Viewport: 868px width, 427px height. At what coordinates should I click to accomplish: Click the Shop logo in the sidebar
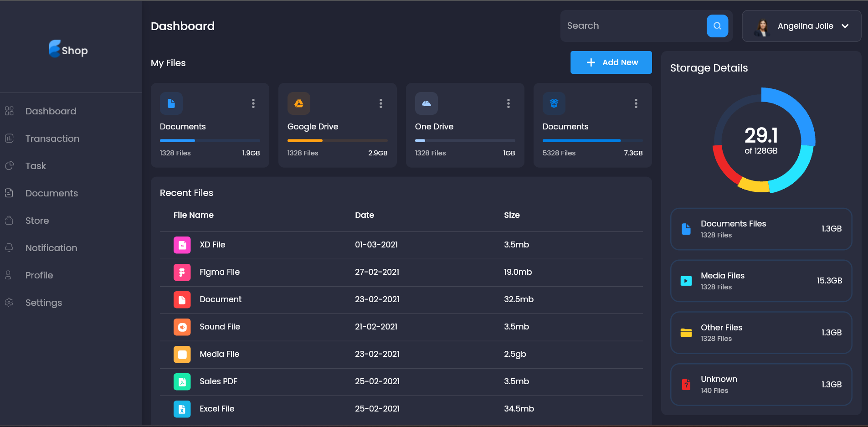click(x=68, y=49)
